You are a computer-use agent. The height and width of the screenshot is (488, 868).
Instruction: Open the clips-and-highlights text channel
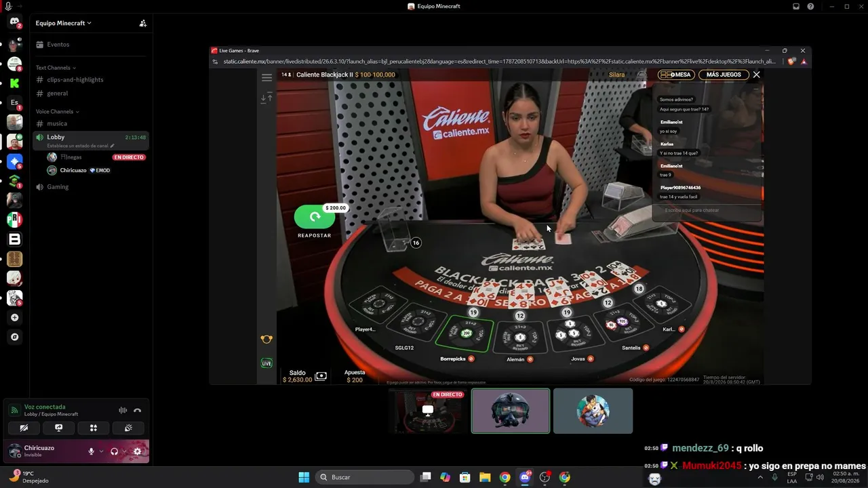coord(91,80)
